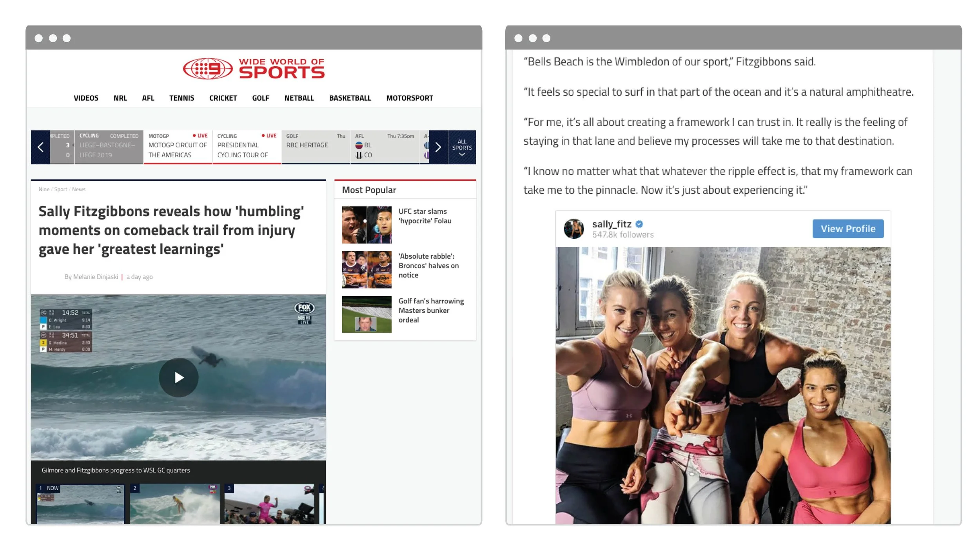Open the Golf fan's Masters bunker story
Viewport: 980px width, 551px height.
pyautogui.click(x=431, y=310)
